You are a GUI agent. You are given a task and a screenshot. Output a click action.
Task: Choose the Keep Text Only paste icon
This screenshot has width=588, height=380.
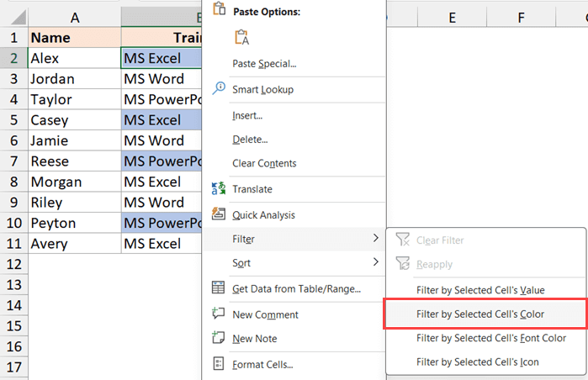242,37
